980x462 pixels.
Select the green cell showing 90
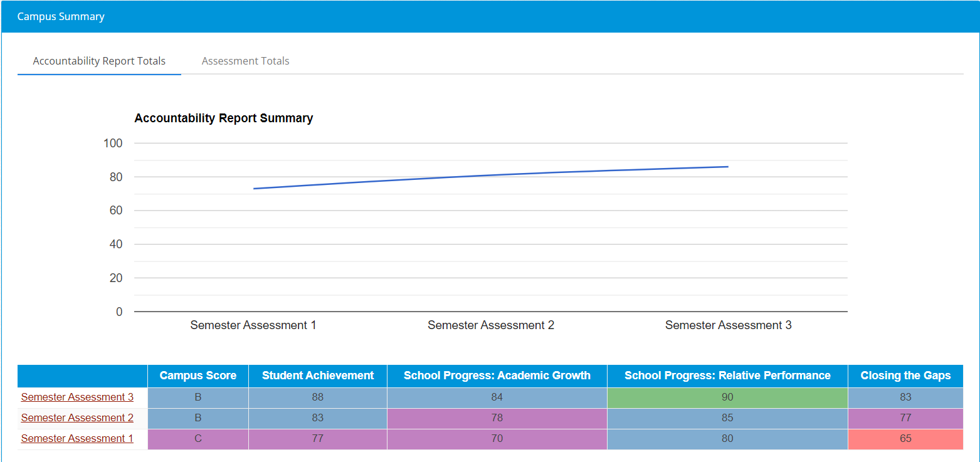[x=727, y=397]
